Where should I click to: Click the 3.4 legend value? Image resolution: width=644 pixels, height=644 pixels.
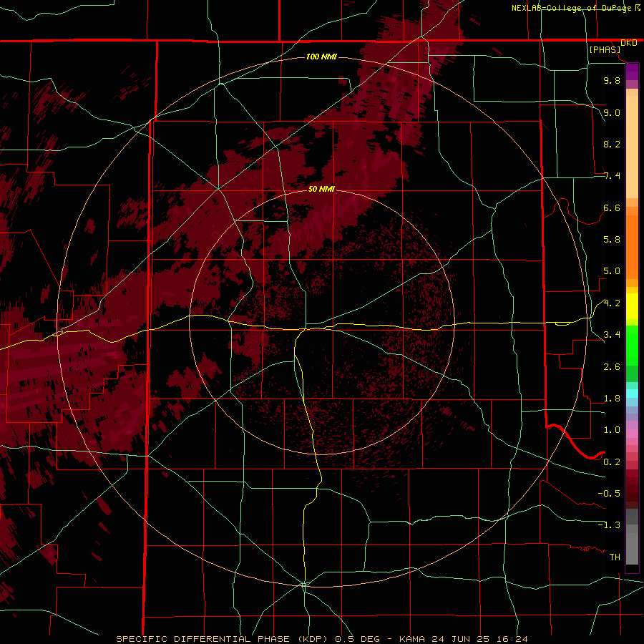click(x=612, y=335)
